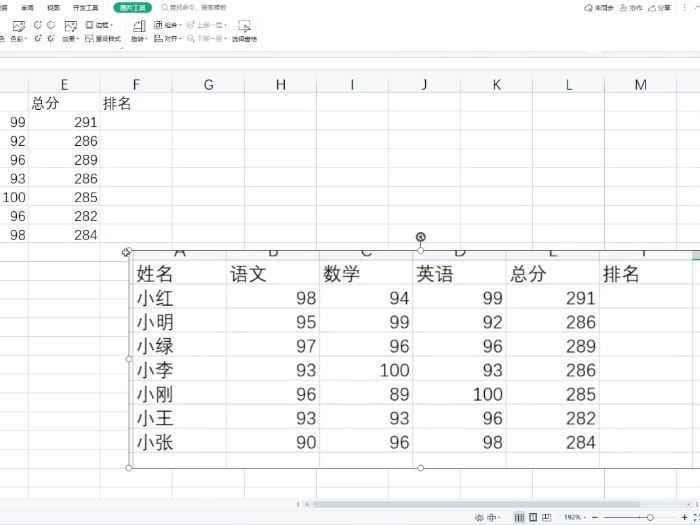This screenshot has width=700, height=525.
Task: Click the rotation handle above the pasted picture
Action: (421, 237)
